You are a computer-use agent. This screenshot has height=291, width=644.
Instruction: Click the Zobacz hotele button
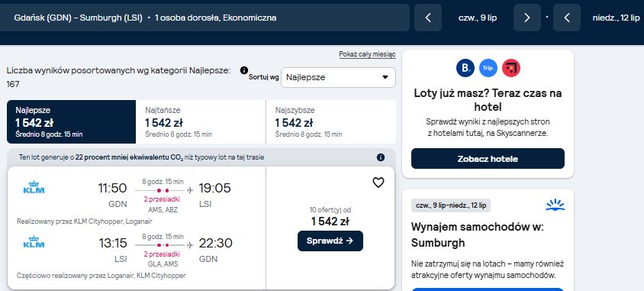pos(488,159)
